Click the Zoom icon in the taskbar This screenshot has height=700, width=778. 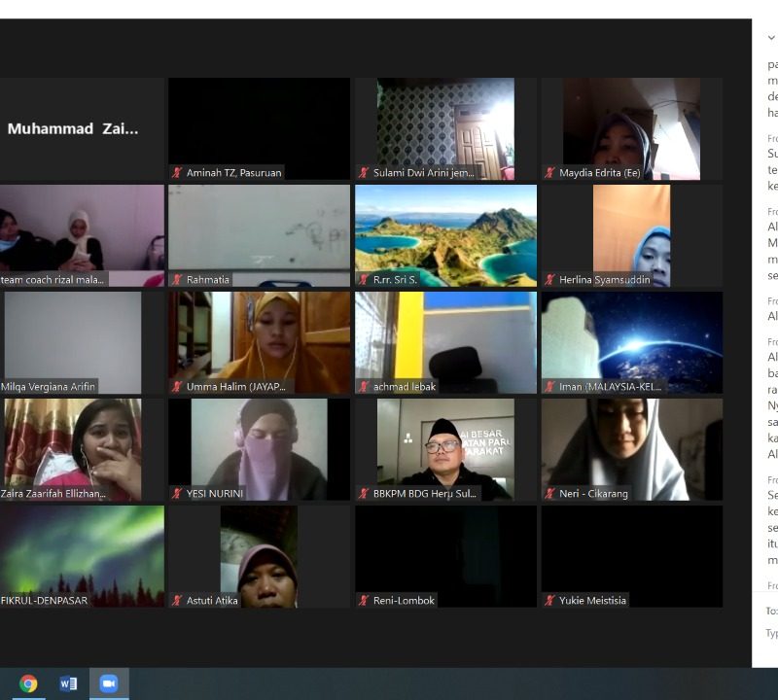pyautogui.click(x=108, y=683)
